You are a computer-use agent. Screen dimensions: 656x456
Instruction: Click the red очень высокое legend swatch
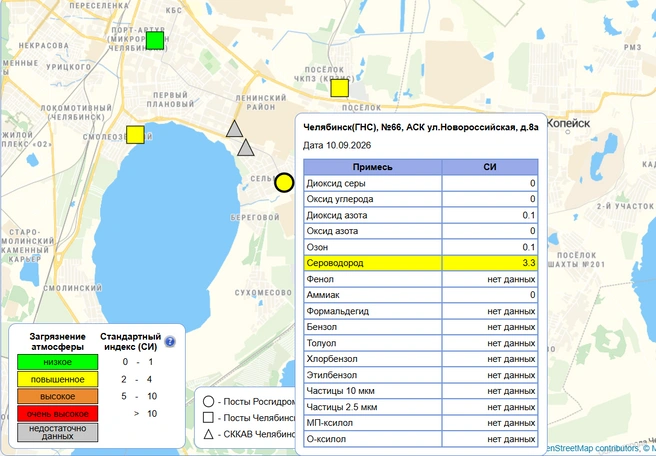(58, 414)
